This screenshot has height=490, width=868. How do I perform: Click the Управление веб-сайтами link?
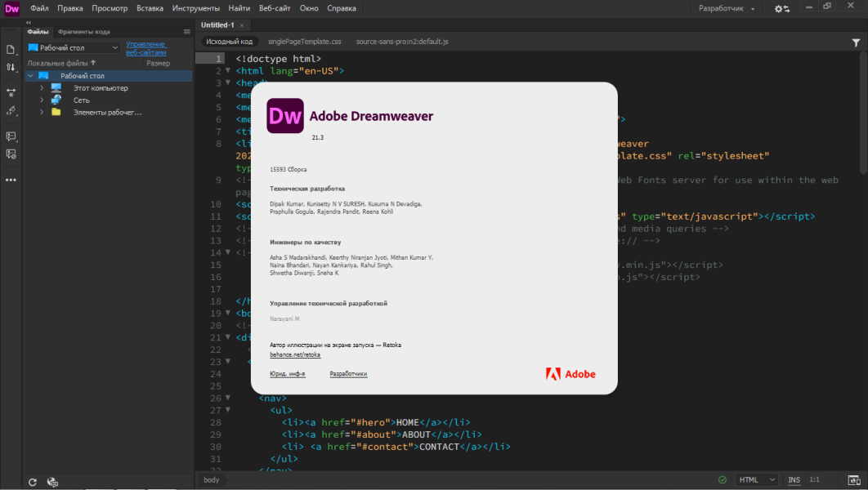[145, 48]
